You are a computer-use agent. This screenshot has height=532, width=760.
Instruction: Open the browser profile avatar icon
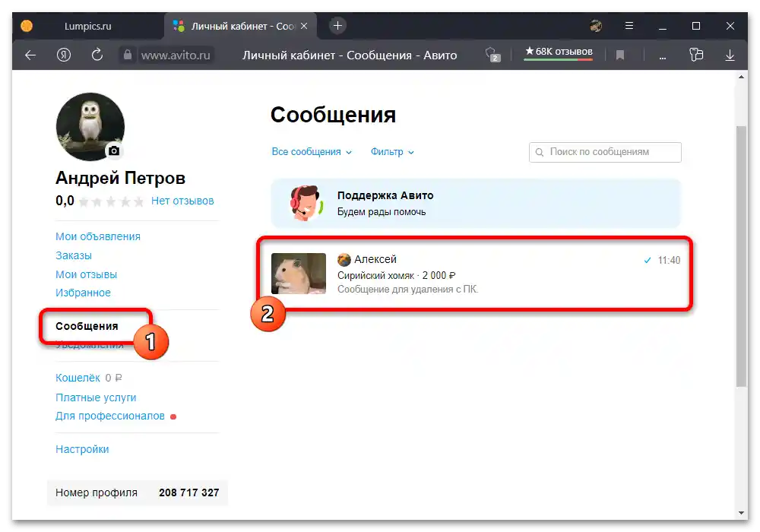point(596,26)
